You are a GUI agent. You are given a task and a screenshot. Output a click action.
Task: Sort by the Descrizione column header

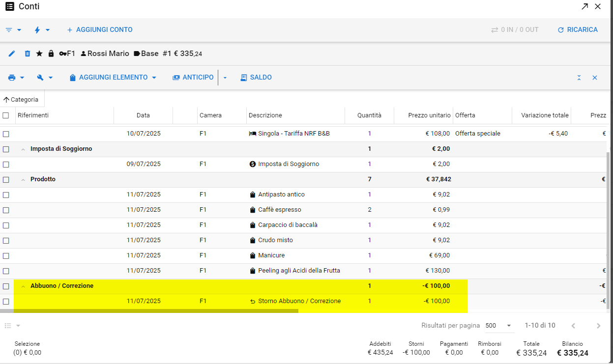(x=265, y=115)
